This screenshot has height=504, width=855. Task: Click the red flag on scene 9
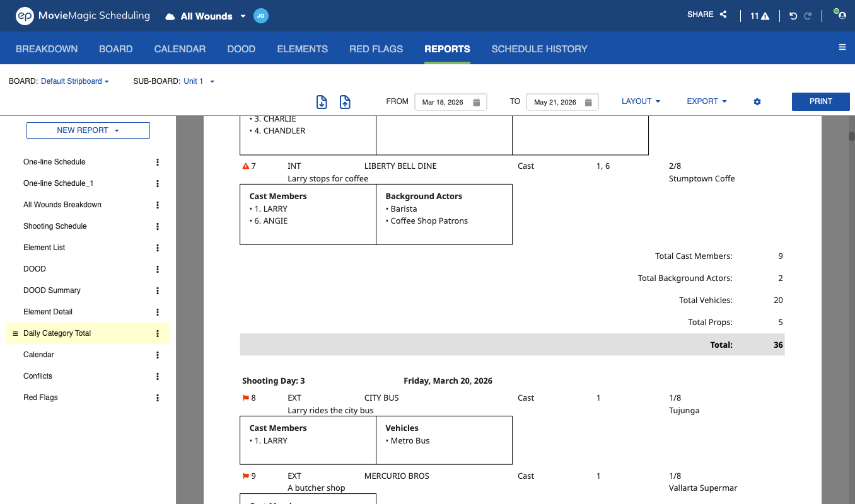[246, 476]
